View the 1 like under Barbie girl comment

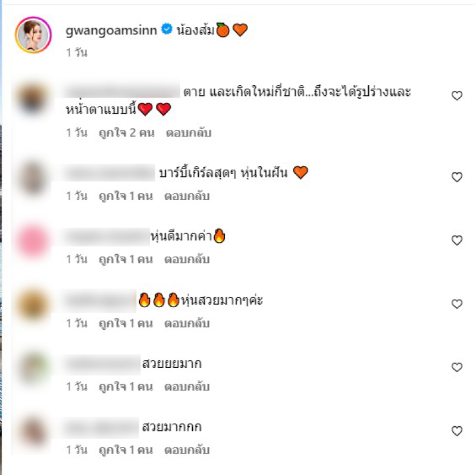pos(126,196)
